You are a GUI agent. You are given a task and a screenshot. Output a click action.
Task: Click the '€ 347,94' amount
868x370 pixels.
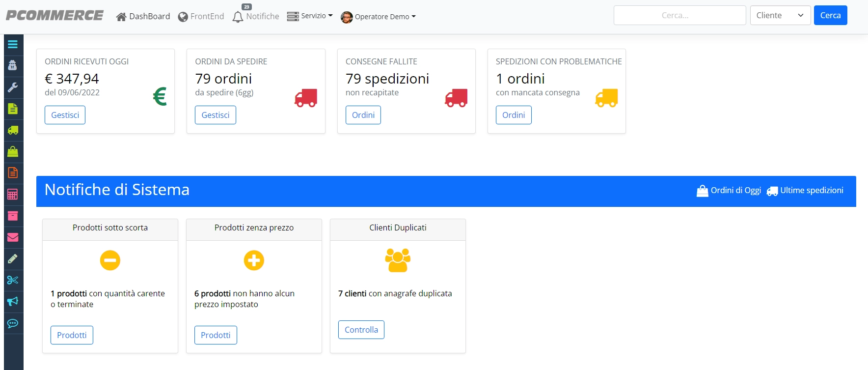coord(72,79)
